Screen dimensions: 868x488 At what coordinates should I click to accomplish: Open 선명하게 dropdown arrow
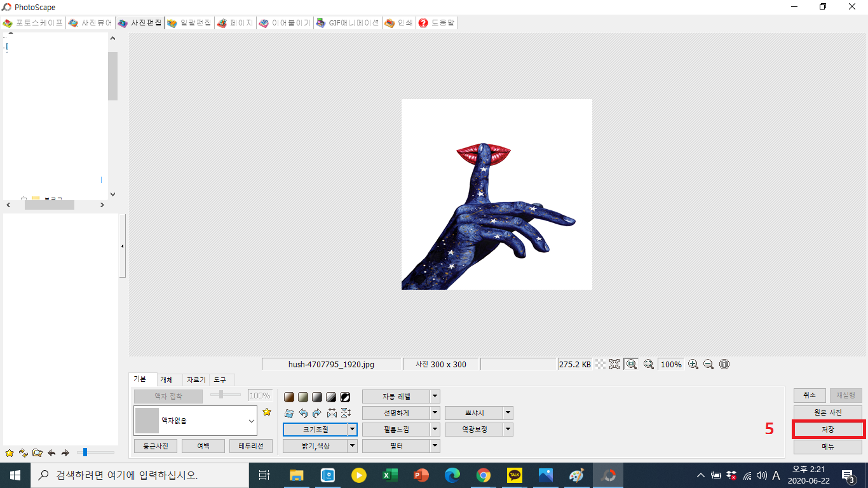click(435, 413)
